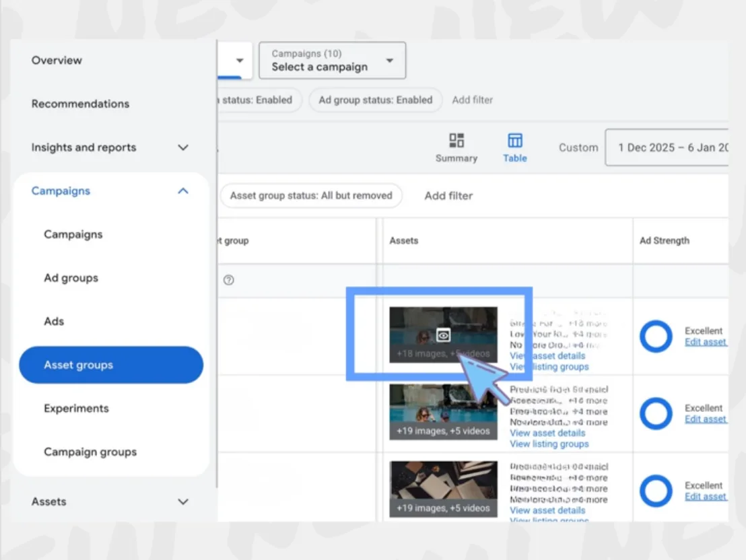
Task: Open the date range 1 Dec 2025 picker
Action: point(667,147)
